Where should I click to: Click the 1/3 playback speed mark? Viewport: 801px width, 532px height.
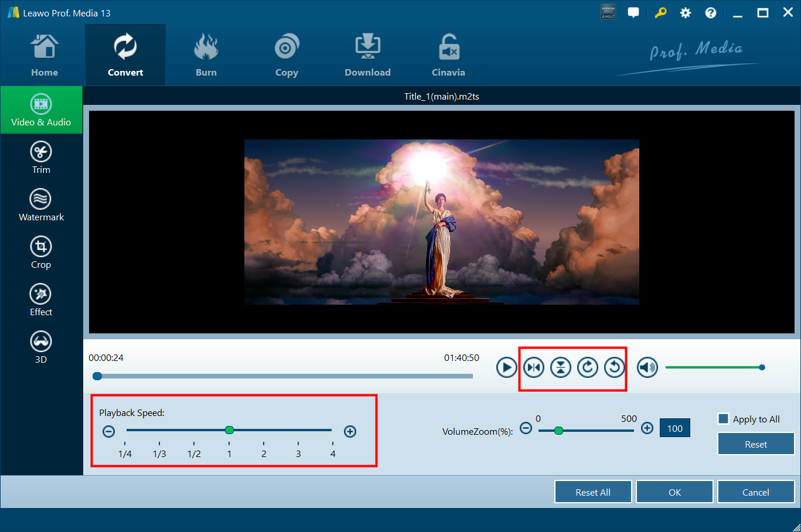coord(159,453)
